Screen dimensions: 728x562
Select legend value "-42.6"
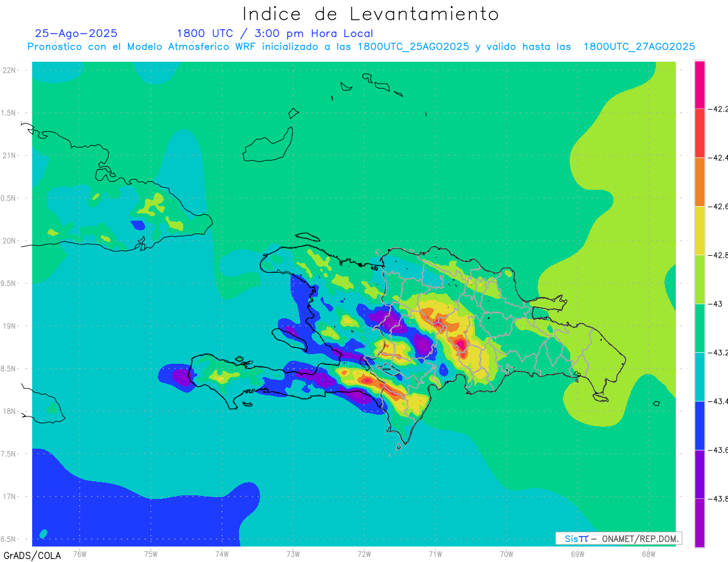tap(719, 206)
